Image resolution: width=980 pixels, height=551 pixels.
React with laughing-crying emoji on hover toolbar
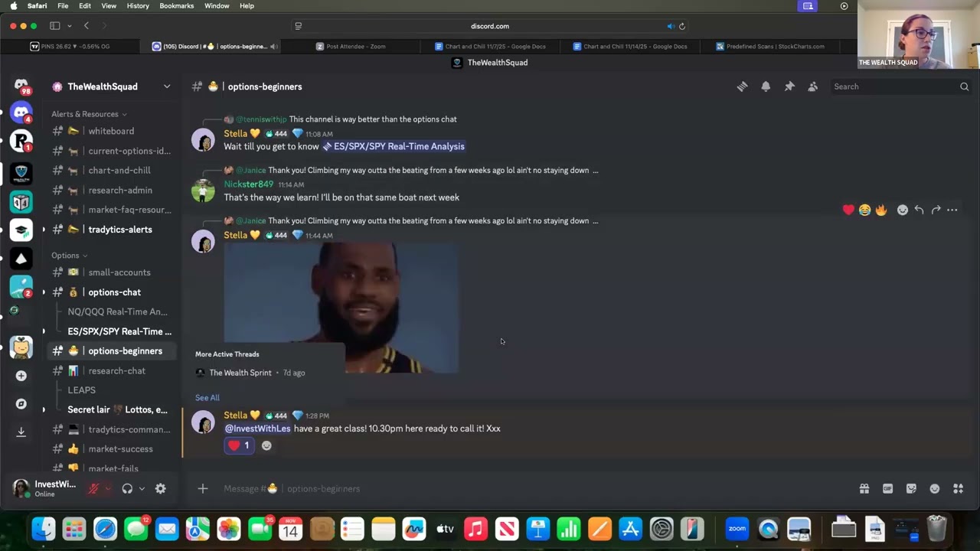864,210
